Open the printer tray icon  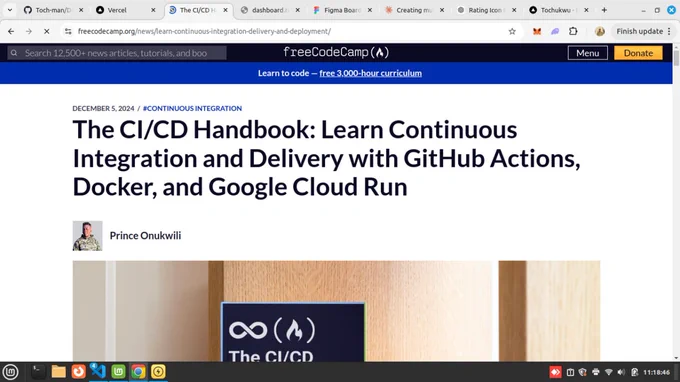[595, 372]
